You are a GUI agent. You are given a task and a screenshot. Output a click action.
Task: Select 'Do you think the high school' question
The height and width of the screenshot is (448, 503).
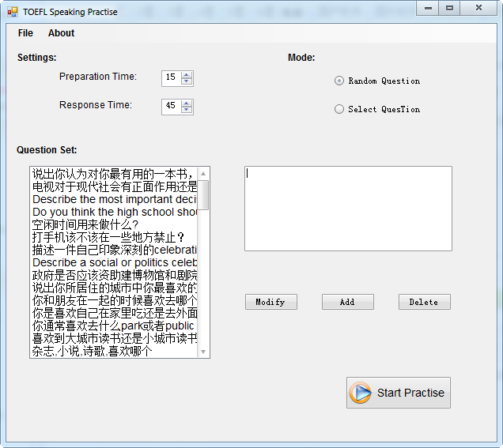tap(115, 212)
